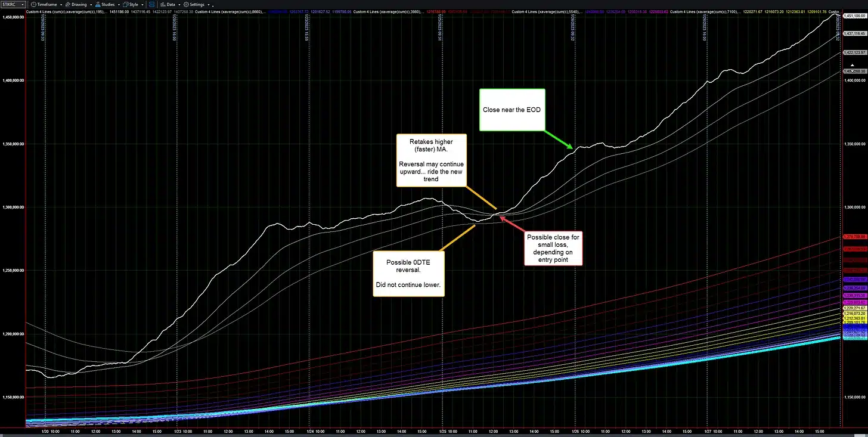Click the Data bar-chart icon
The image size is (868, 437).
pyautogui.click(x=162, y=4)
